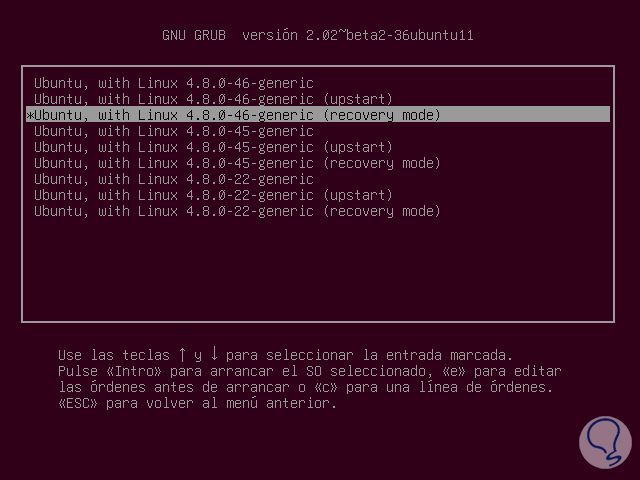Click the GNU GRUB title text
Viewport: 640px width, 480px height.
pyautogui.click(x=194, y=35)
